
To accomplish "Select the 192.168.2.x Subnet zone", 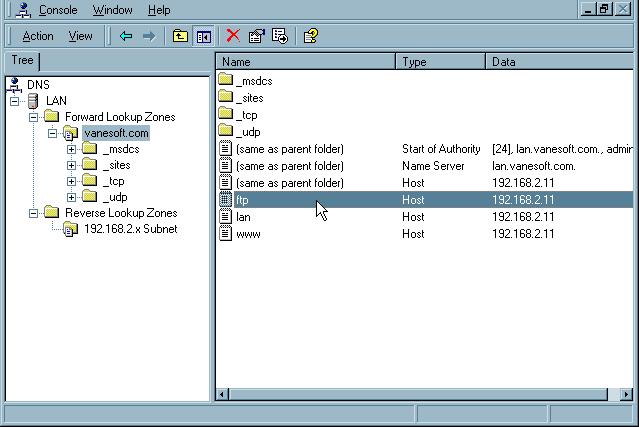I will [130, 229].
